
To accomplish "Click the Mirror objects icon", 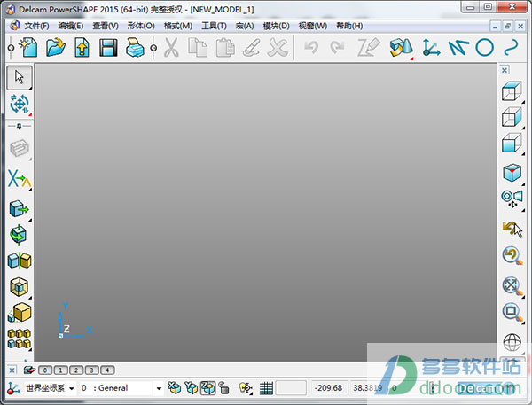I will pyautogui.click(x=20, y=261).
